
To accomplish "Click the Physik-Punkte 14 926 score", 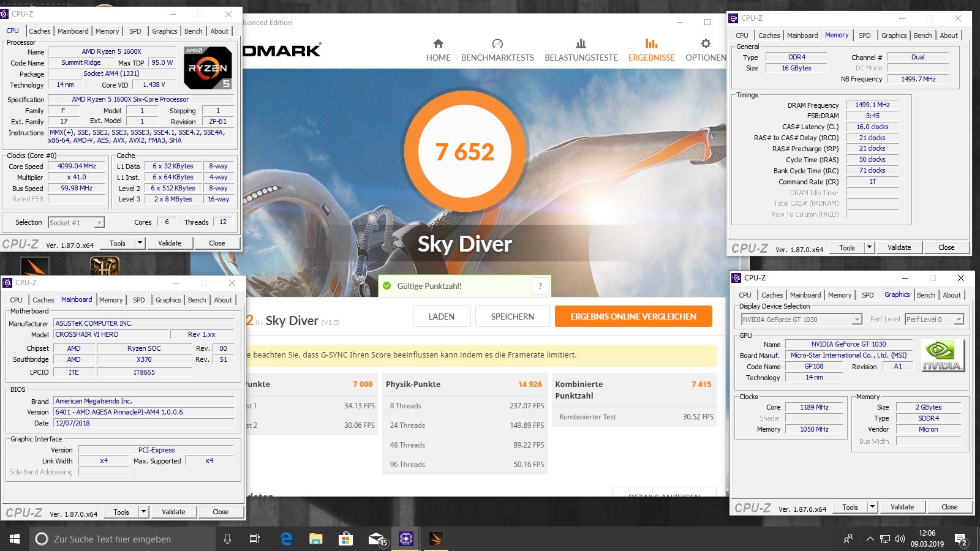I will 530,384.
